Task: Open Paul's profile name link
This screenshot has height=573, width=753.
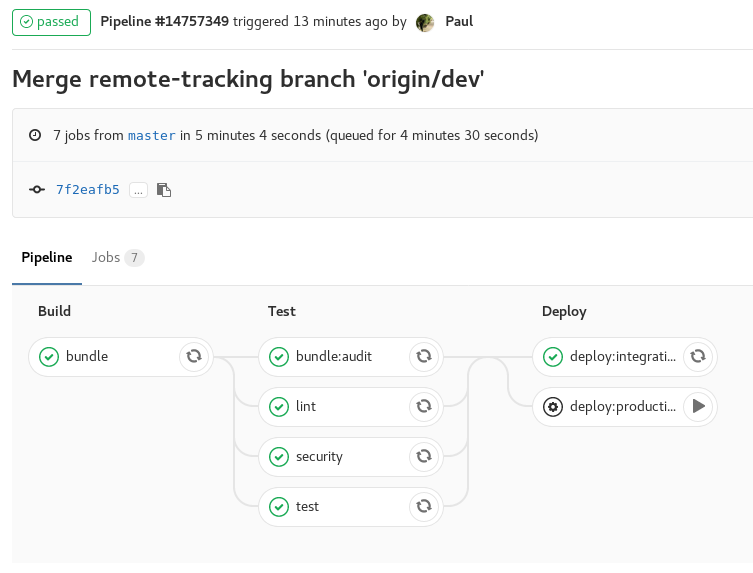Action: click(x=459, y=22)
